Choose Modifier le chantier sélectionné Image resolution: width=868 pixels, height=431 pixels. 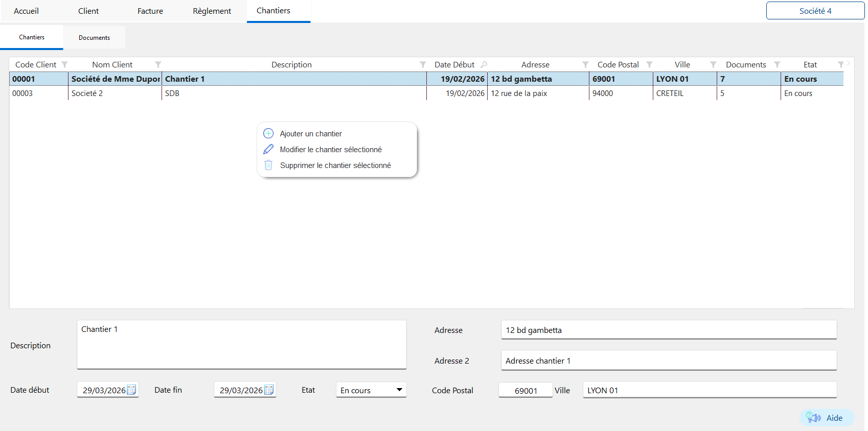(x=331, y=150)
